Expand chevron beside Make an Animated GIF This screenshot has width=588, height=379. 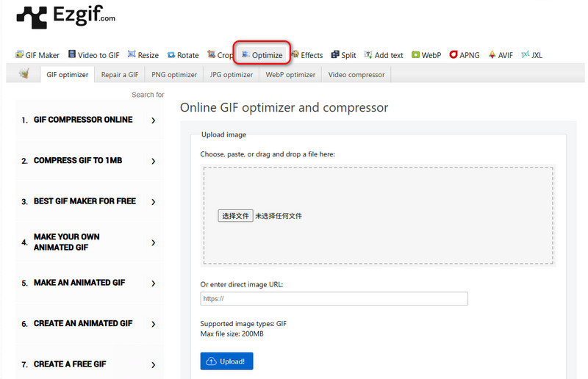(154, 284)
